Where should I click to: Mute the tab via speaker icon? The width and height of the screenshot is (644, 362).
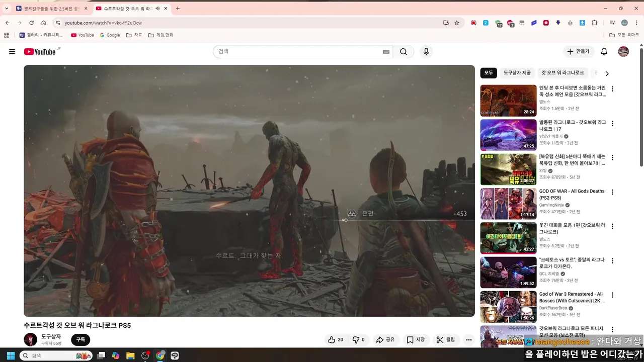(x=157, y=9)
